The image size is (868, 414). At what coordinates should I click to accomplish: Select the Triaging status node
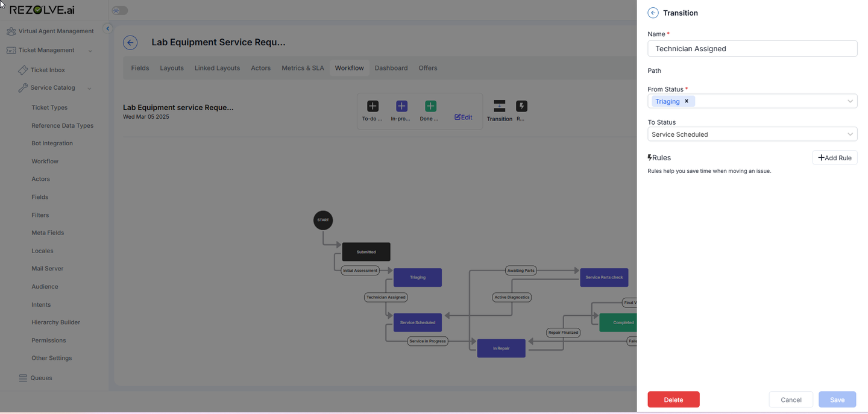418,277
